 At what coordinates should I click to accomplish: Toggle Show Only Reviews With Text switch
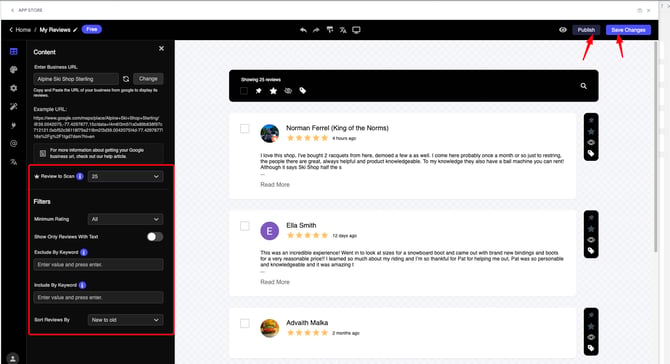pyautogui.click(x=155, y=237)
